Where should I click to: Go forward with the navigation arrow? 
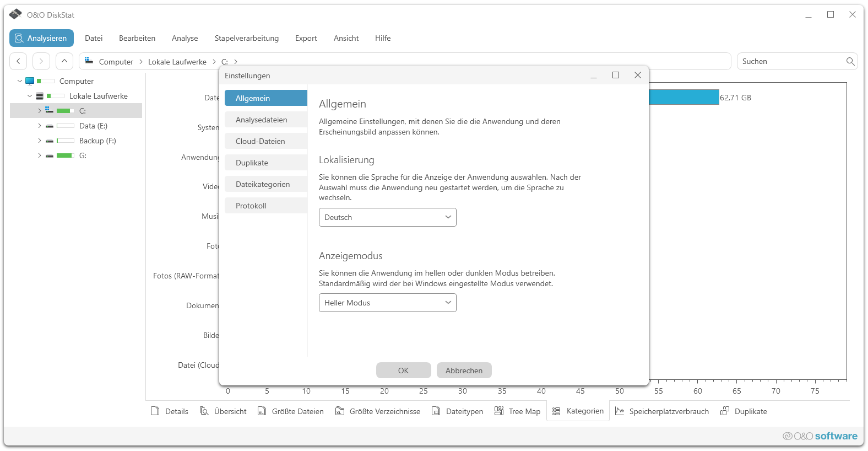[41, 61]
